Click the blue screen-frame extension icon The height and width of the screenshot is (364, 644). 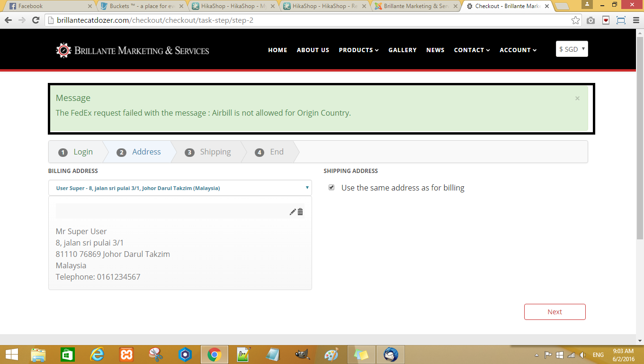tap(621, 20)
